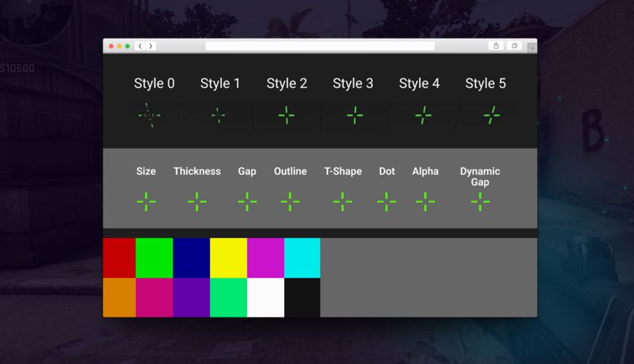Click the Style 2 label
Screen dimensions: 634x364
click(286, 83)
